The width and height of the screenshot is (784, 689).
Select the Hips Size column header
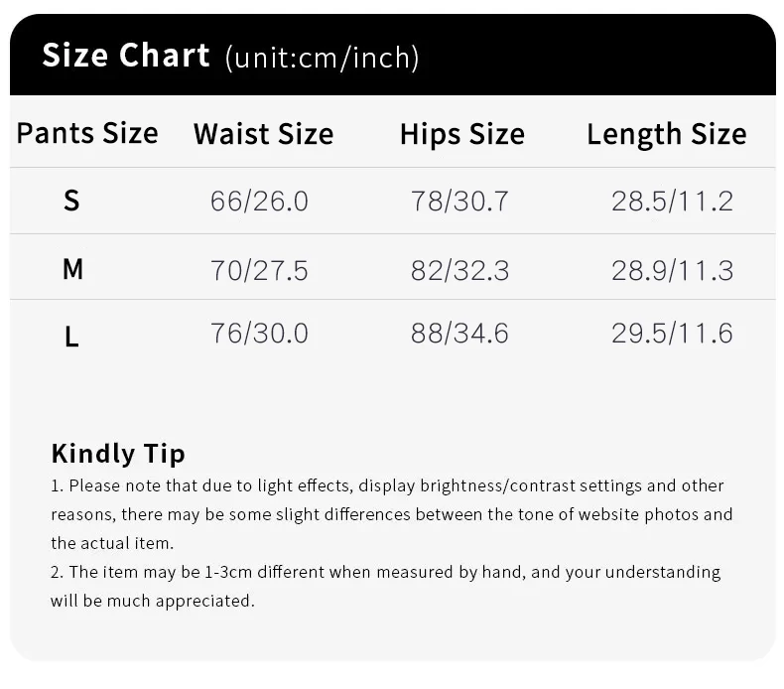[461, 134]
